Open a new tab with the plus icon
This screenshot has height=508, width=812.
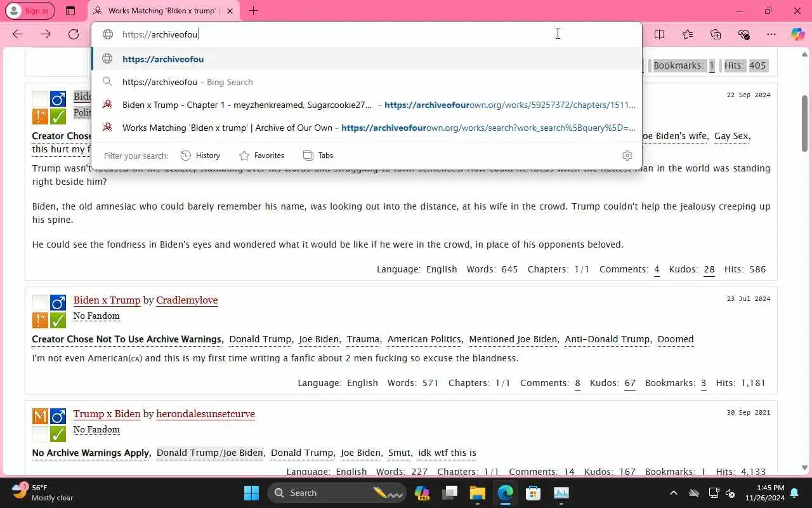click(x=253, y=11)
